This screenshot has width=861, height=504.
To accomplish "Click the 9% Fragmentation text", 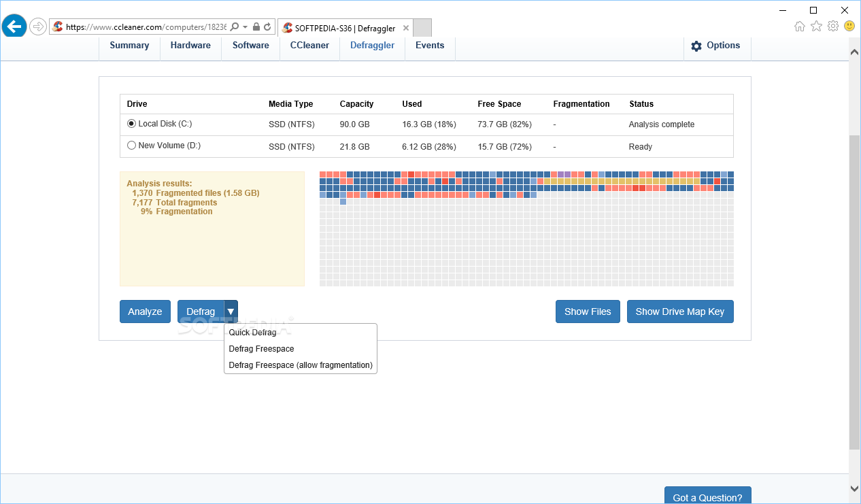I will click(177, 212).
